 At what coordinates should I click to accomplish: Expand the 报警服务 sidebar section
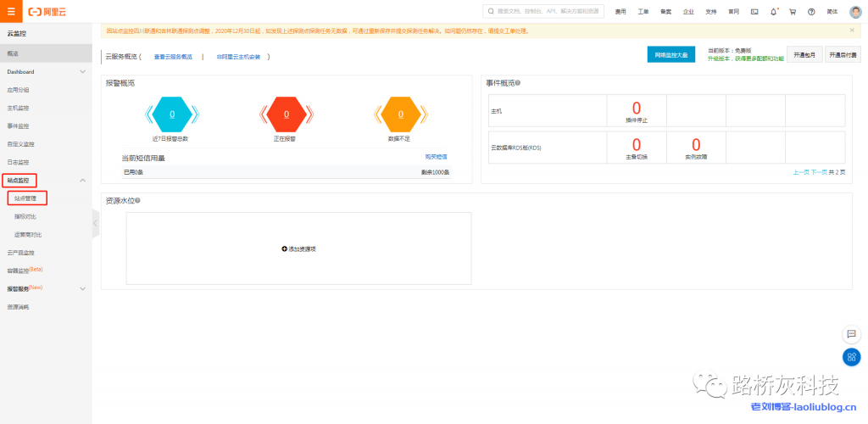[x=82, y=288]
